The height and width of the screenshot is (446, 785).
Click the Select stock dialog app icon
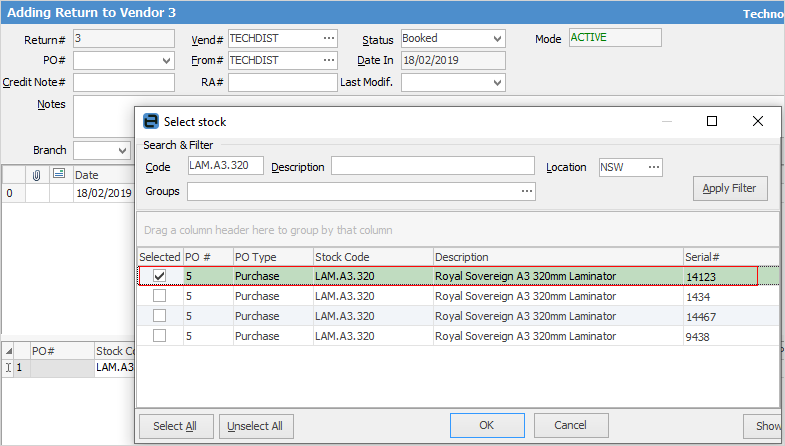coord(151,121)
